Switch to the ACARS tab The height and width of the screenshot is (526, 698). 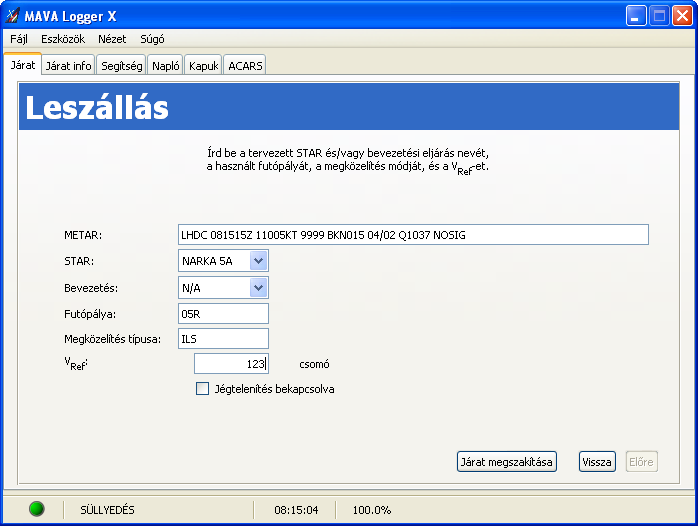click(x=245, y=66)
